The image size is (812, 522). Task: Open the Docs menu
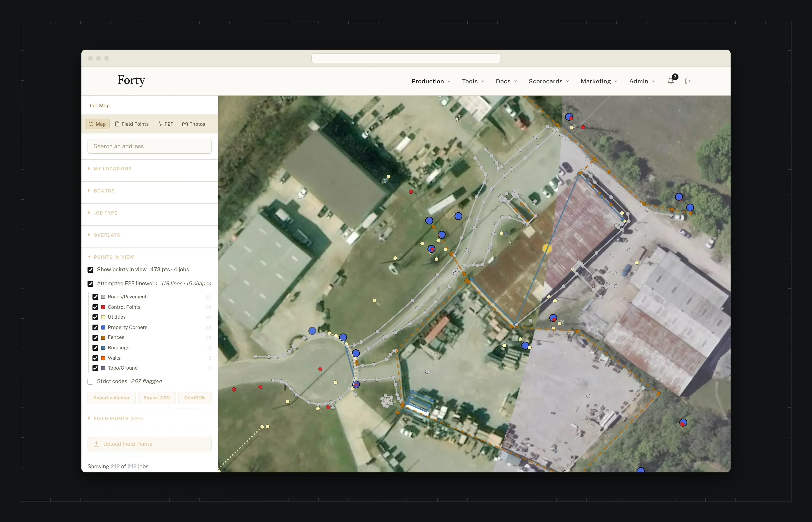506,81
